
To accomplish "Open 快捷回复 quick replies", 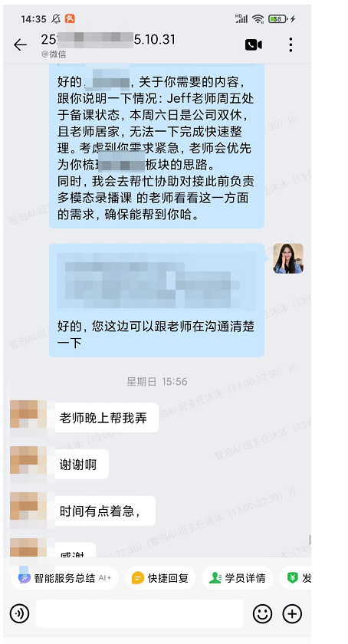I will (160, 578).
